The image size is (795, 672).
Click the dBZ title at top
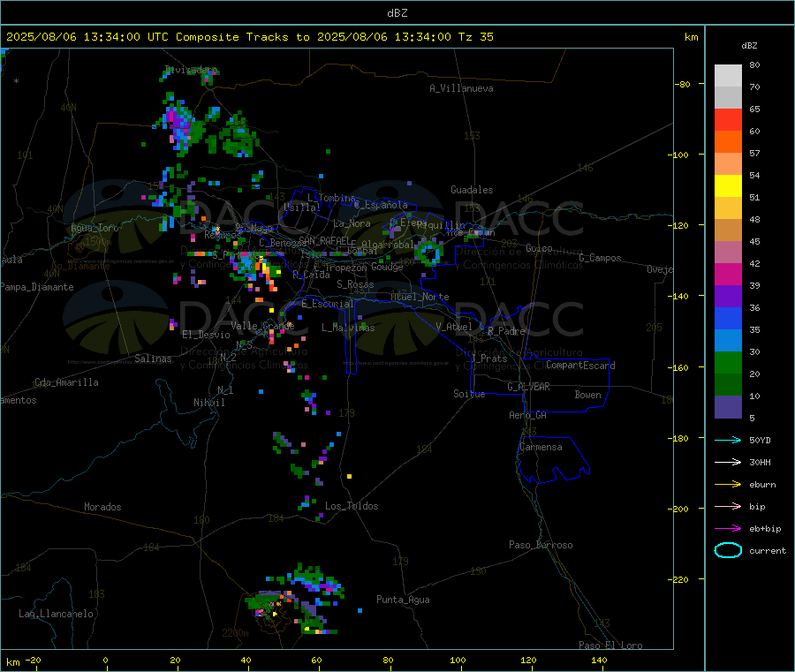click(397, 13)
